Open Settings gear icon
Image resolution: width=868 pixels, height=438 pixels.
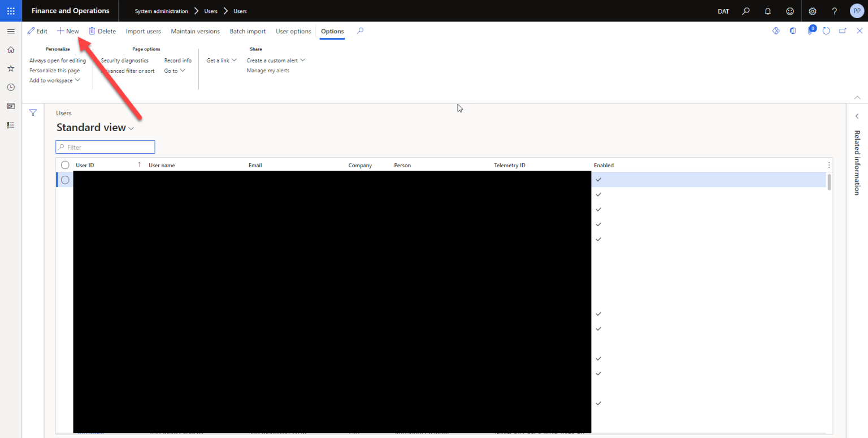(813, 11)
